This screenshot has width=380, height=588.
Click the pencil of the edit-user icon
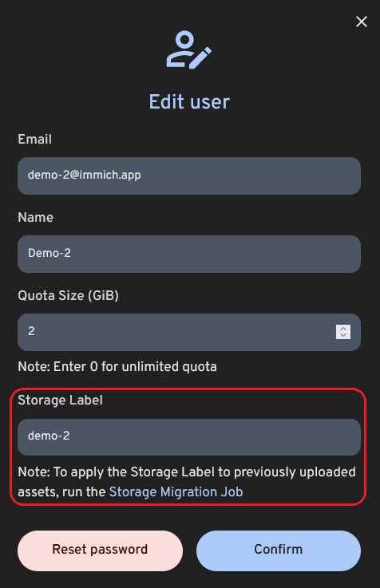click(x=200, y=57)
